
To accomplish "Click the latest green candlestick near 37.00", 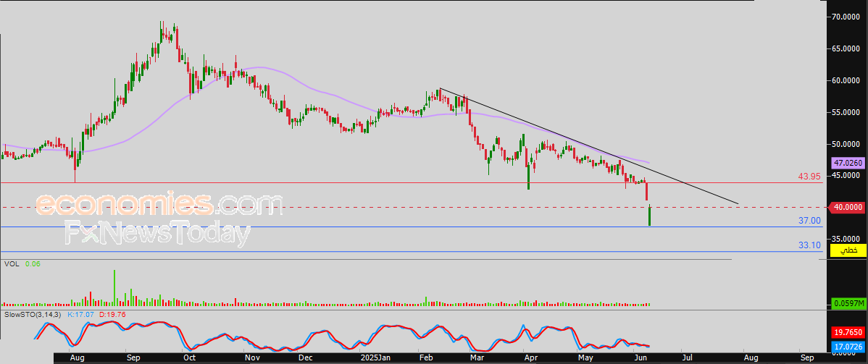I will 649,215.
